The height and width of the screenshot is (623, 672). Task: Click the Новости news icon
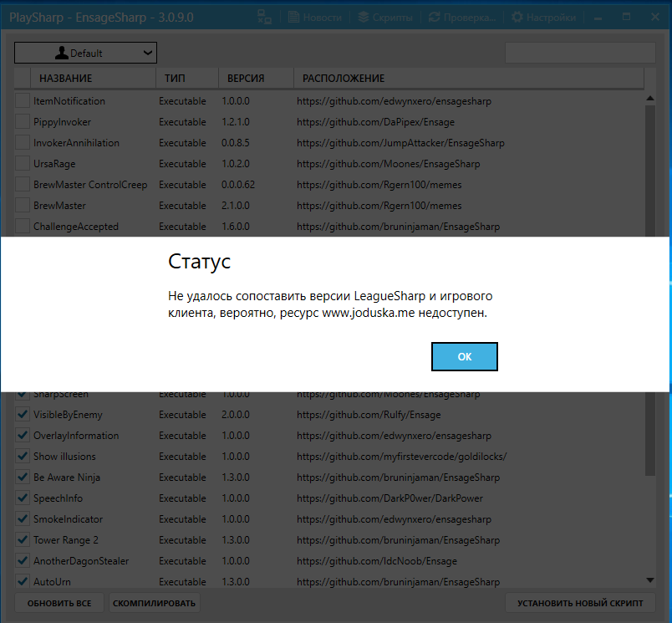pos(293,18)
